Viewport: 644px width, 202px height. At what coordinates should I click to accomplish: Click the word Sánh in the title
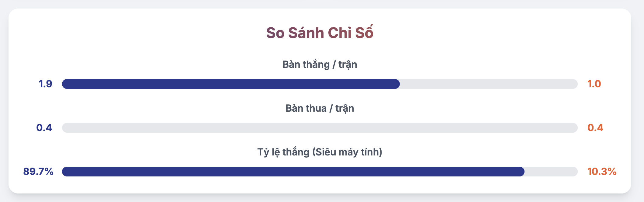(306, 33)
